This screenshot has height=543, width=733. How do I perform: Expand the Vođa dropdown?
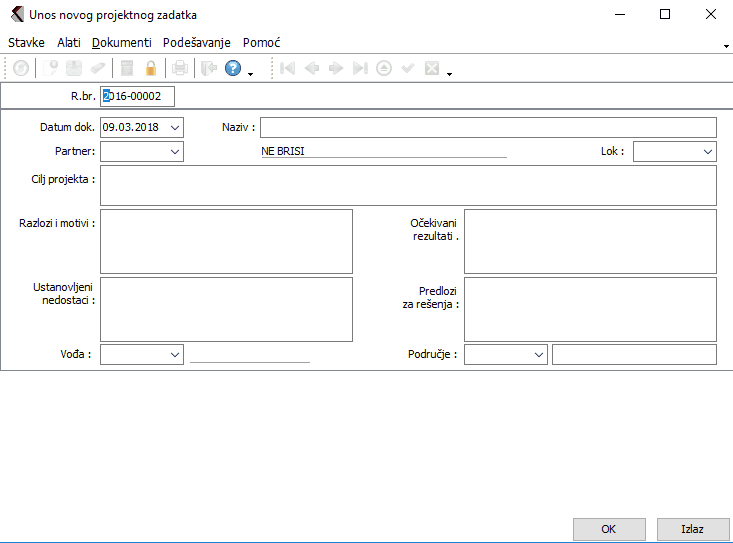pos(175,355)
